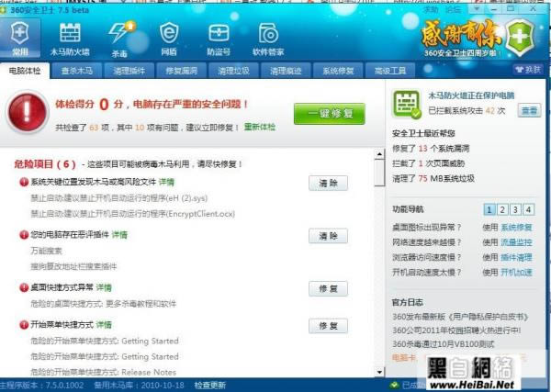Viewport: 551px width, 392px height.
Task: Open the 防盗号 account protection icon
Action: 219,39
